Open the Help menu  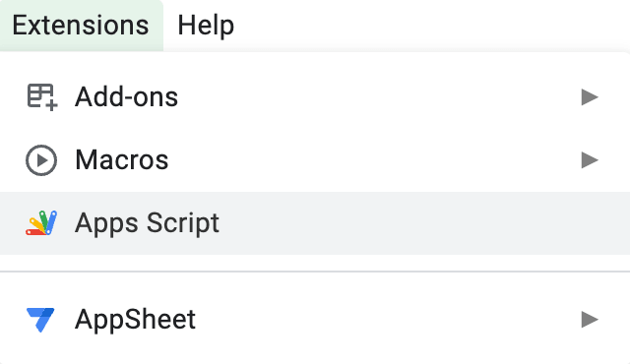206,26
